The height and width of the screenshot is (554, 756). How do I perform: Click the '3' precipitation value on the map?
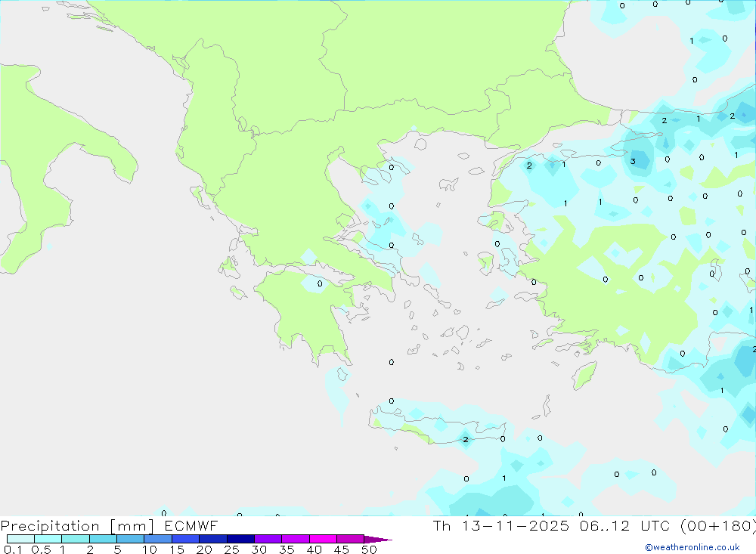tap(633, 162)
